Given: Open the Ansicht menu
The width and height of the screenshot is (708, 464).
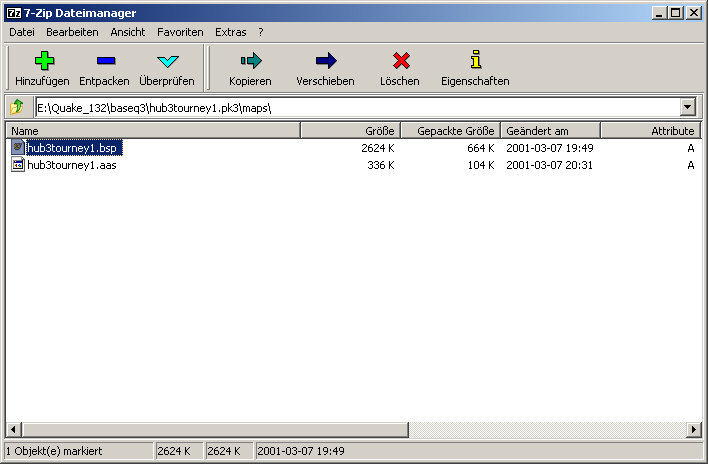Looking at the screenshot, I should [128, 32].
